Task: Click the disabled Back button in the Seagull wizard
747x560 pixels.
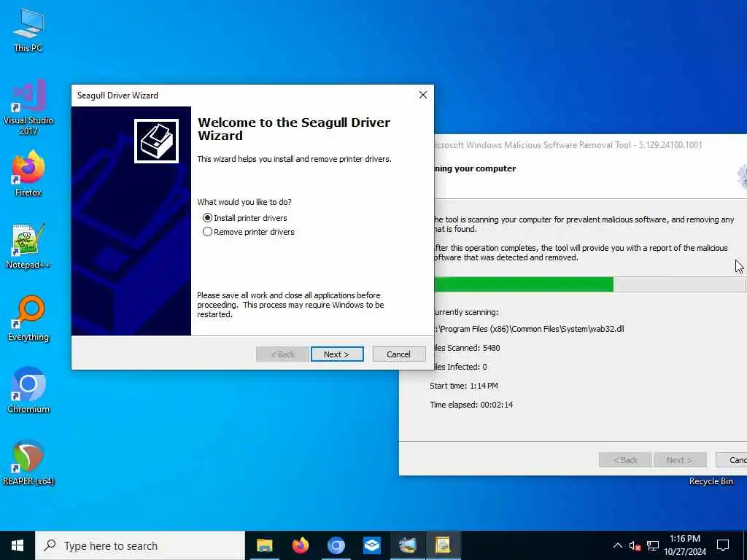Action: pyautogui.click(x=282, y=354)
